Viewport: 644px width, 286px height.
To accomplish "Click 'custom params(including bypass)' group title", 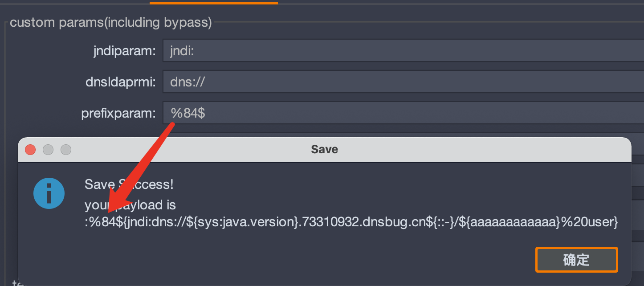I will (111, 22).
